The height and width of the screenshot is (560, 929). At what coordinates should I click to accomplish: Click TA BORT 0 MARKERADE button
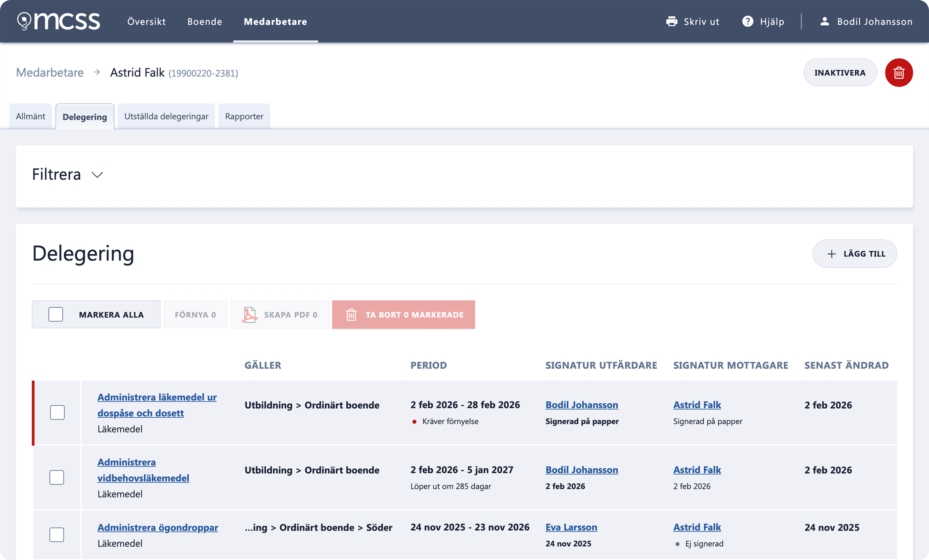(x=403, y=315)
